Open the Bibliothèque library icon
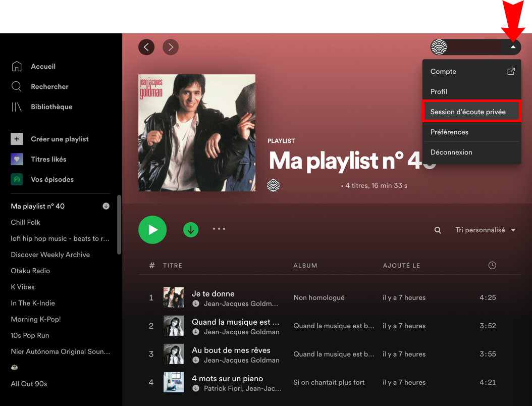532x406 pixels. [17, 107]
